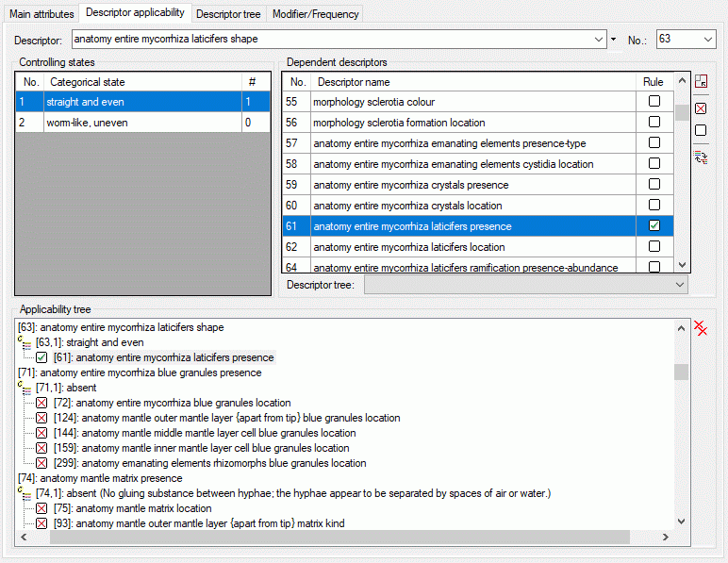Viewport: 728px width, 563px height.
Task: Click the green check icon of tree node [61]
Action: [41, 357]
